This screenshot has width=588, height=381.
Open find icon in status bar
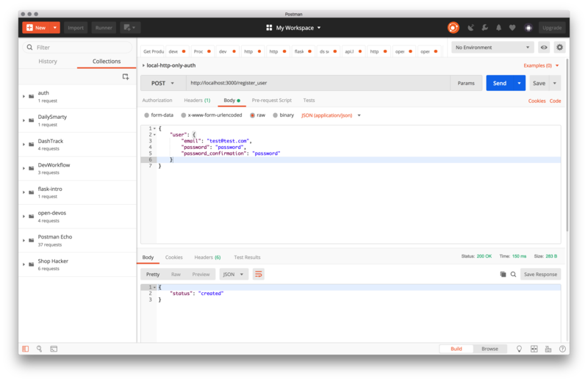coord(40,349)
